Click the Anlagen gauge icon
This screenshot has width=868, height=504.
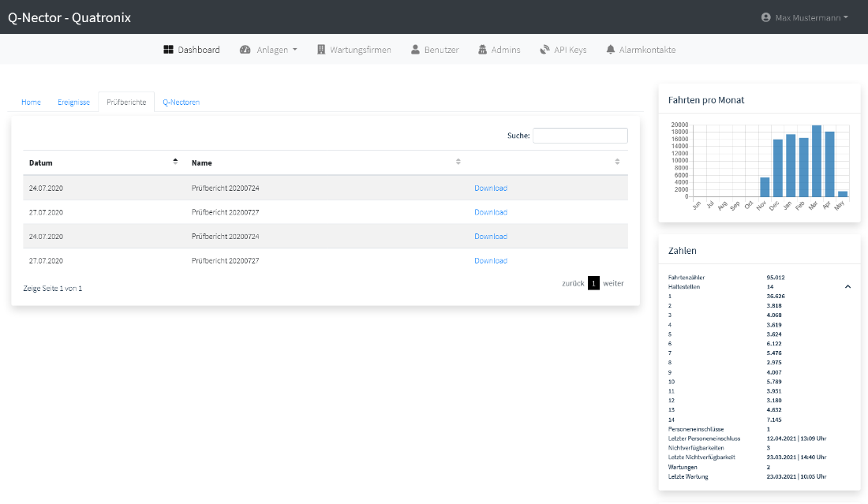(245, 50)
